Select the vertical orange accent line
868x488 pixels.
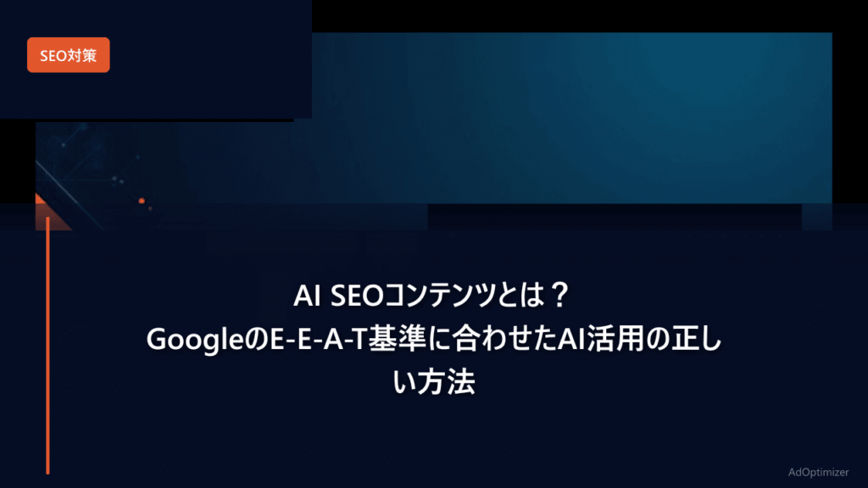(47, 346)
